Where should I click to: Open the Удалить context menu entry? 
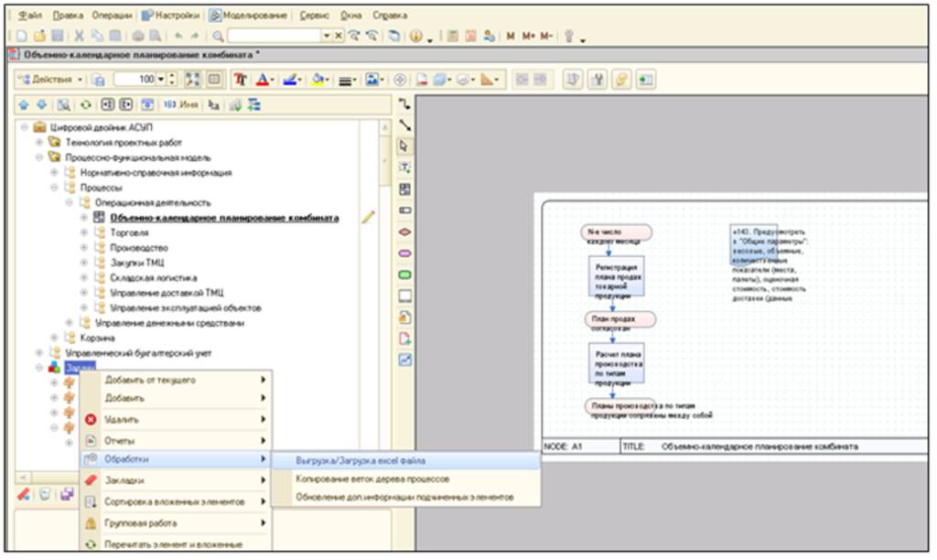click(122, 419)
